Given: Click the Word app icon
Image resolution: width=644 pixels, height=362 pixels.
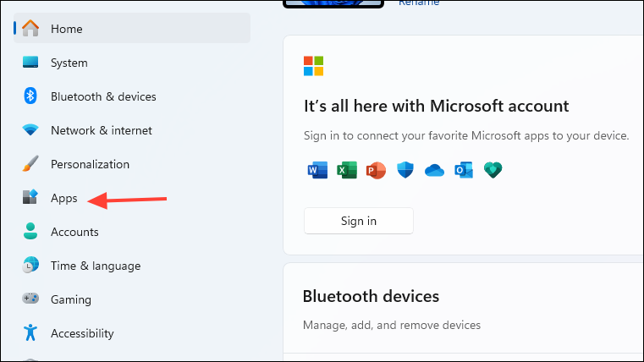Looking at the screenshot, I should click(x=317, y=170).
